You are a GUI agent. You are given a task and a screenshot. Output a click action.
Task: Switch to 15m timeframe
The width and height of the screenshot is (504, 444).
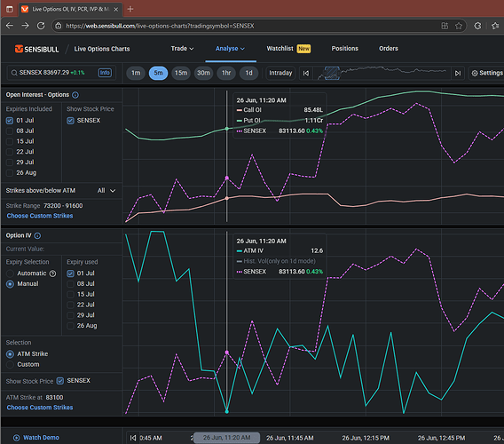point(181,73)
